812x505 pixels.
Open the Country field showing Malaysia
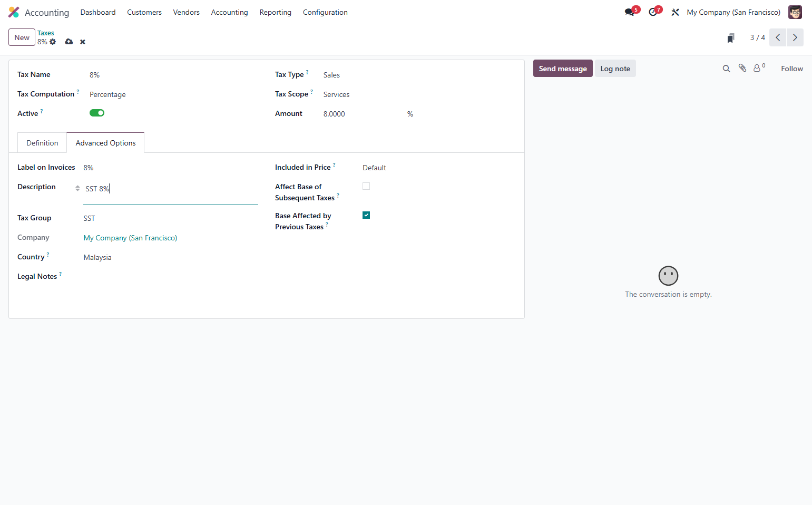[171, 257]
